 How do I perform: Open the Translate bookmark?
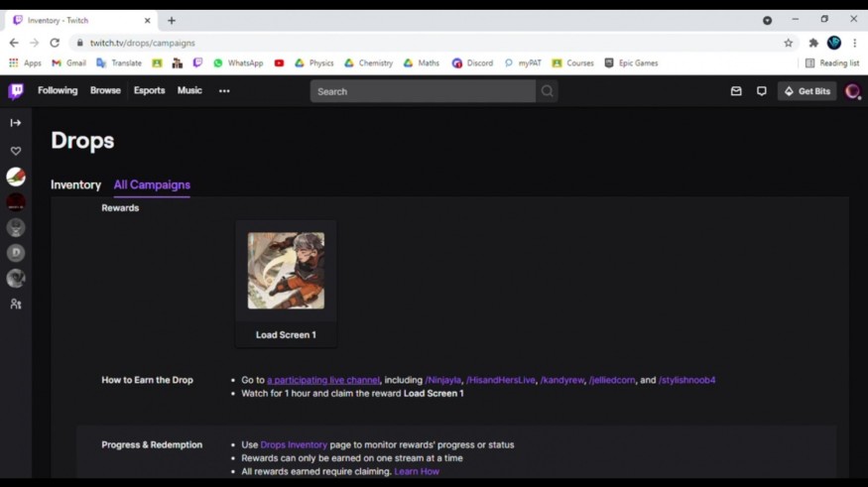[x=119, y=63]
